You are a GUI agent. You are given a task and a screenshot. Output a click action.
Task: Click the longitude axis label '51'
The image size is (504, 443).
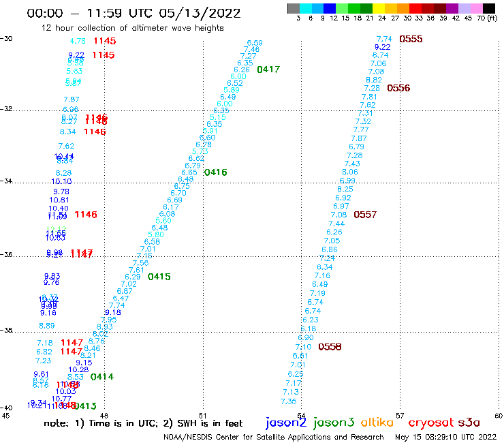click(x=203, y=416)
